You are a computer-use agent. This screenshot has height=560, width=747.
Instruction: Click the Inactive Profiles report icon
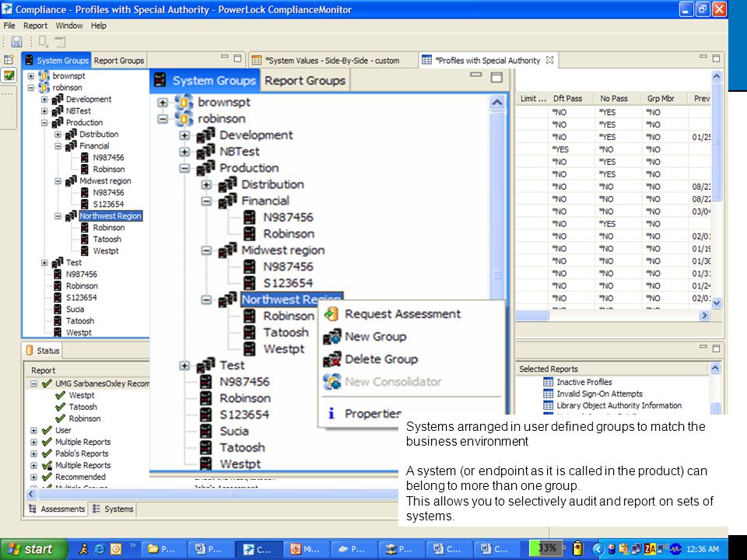click(x=549, y=382)
